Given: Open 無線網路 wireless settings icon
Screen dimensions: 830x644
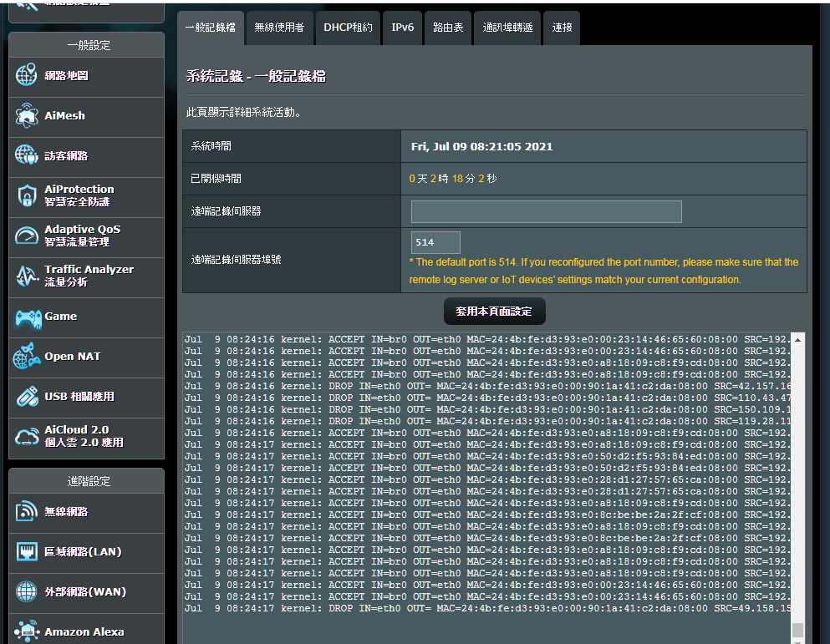Looking at the screenshot, I should coord(26,512).
